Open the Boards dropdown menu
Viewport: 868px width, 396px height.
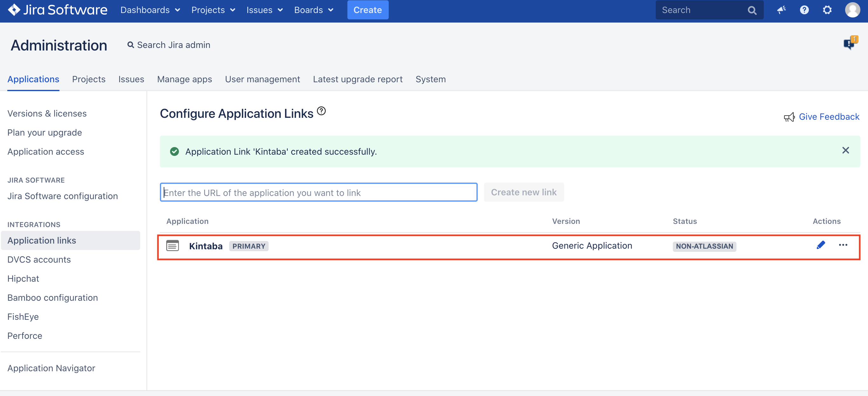313,10
